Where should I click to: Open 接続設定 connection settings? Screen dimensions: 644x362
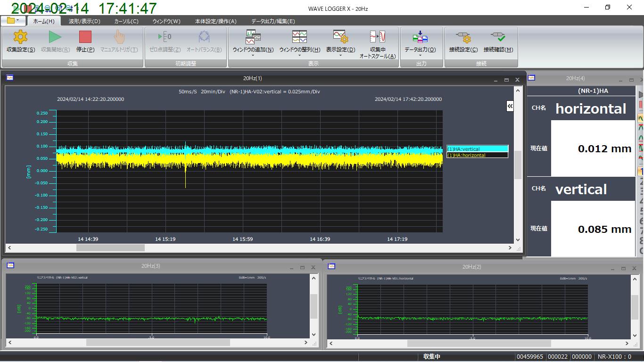point(463,38)
